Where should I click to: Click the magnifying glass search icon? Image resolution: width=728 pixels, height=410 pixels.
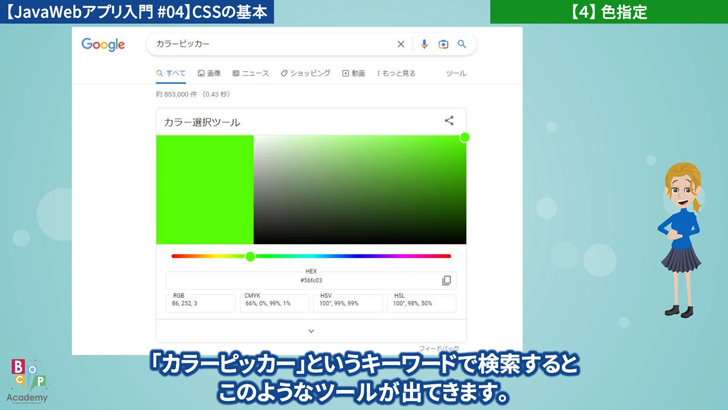pyautogui.click(x=462, y=44)
